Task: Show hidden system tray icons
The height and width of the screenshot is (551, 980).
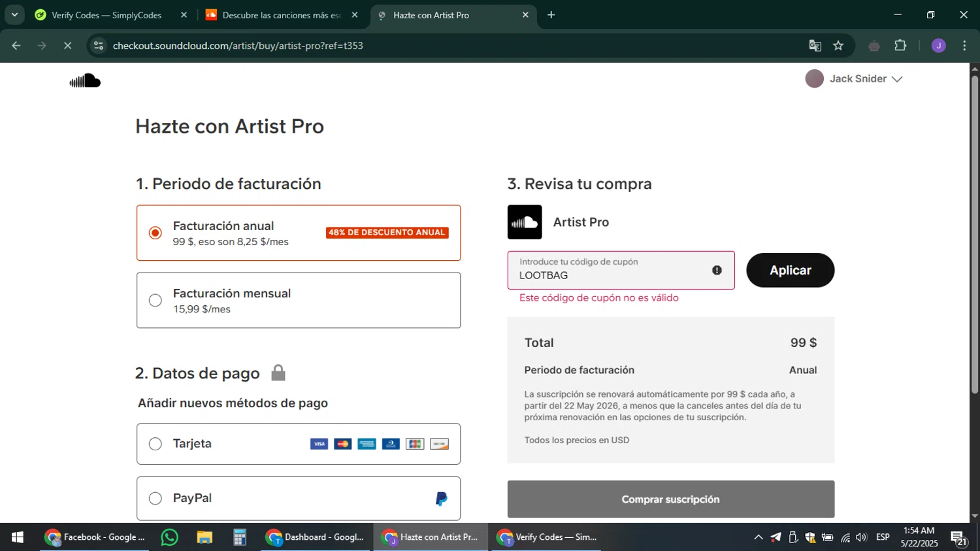Action: point(758,537)
